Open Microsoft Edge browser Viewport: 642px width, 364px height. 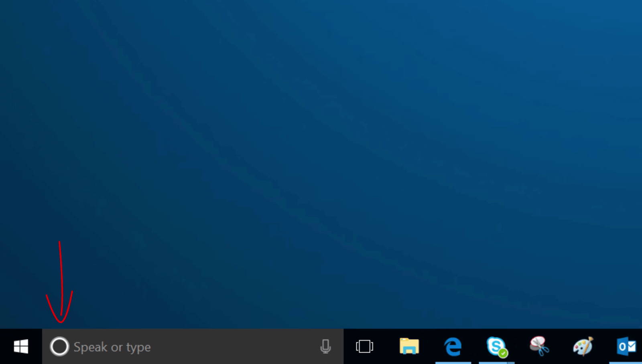453,346
